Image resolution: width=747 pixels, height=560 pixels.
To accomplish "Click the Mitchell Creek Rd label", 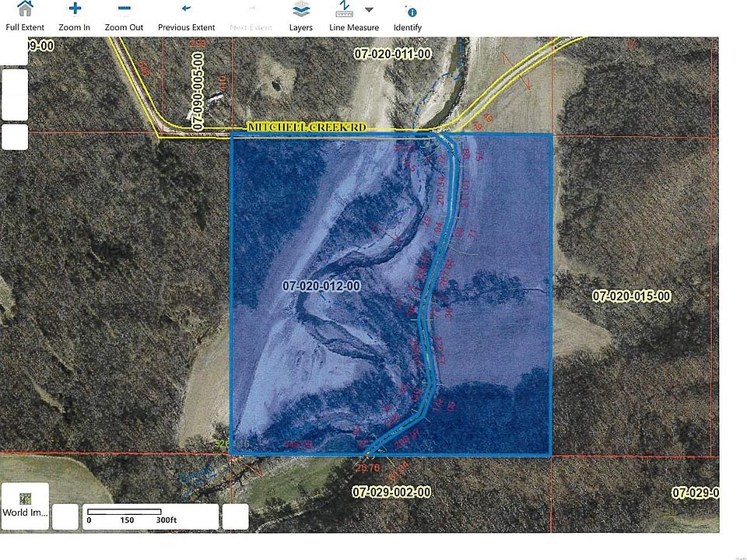I will (306, 127).
